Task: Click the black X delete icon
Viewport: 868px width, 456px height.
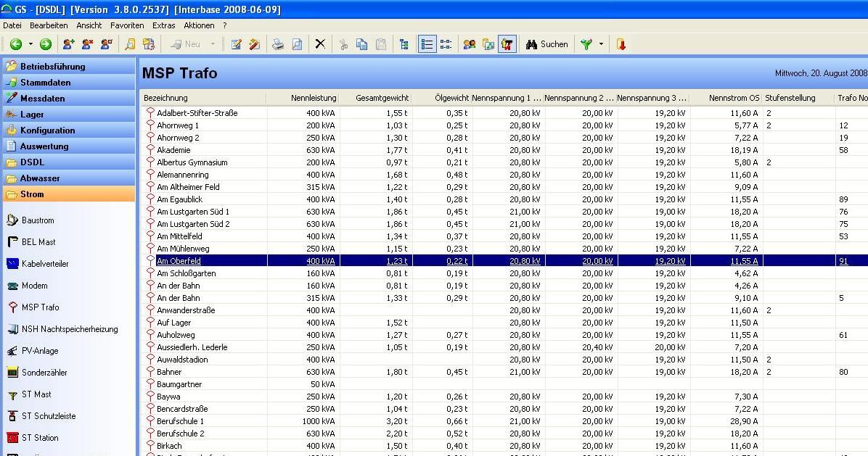Action: 320,44
